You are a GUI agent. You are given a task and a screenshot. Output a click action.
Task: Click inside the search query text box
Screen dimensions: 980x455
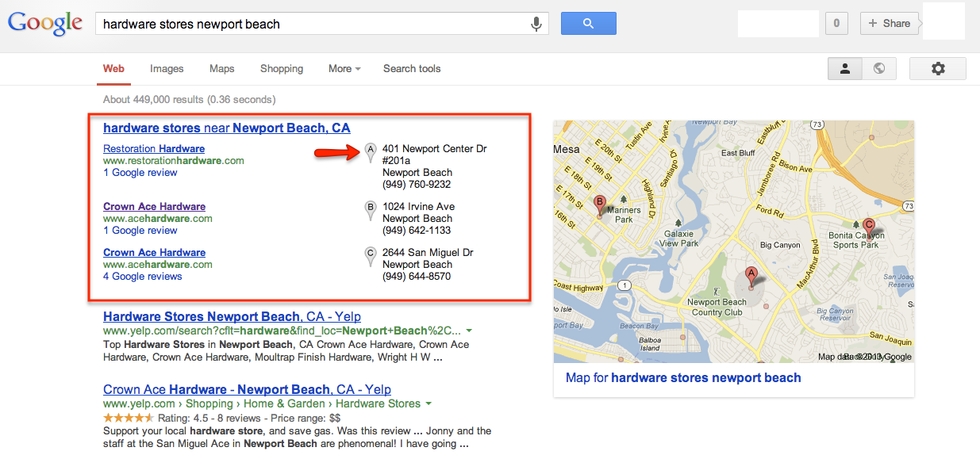[x=313, y=24]
